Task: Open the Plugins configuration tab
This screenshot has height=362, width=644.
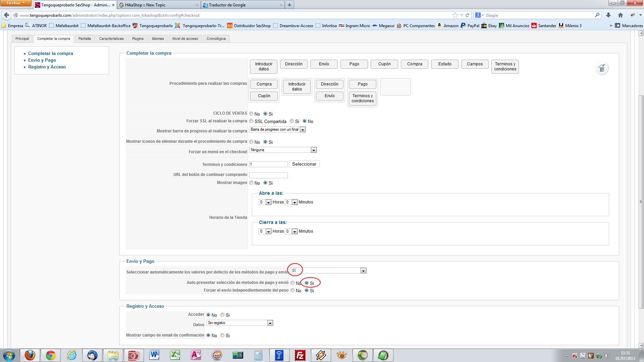Action: click(138, 39)
